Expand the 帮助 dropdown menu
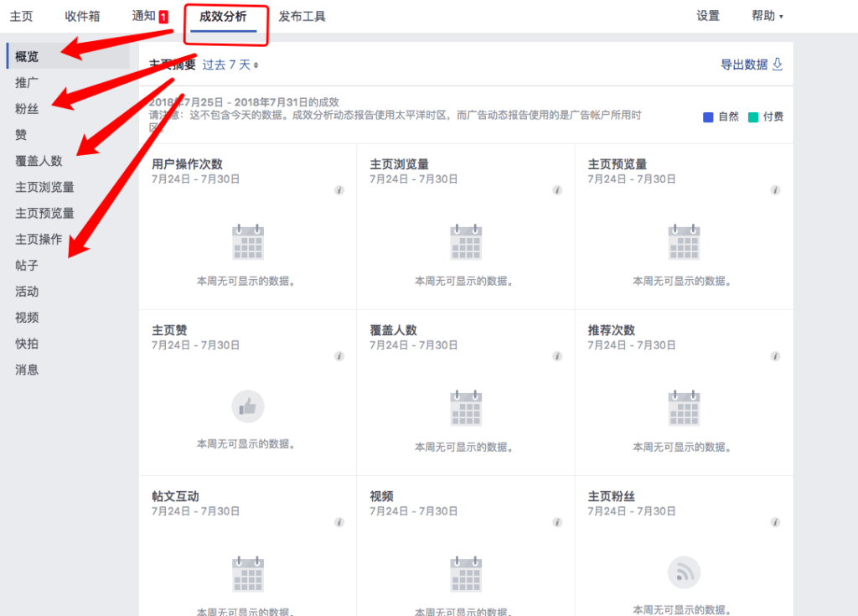Image resolution: width=858 pixels, height=616 pixels. [x=767, y=16]
